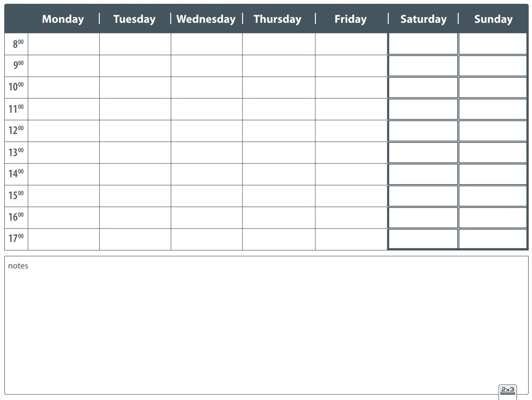Click the 8:00 time row label

18,44
